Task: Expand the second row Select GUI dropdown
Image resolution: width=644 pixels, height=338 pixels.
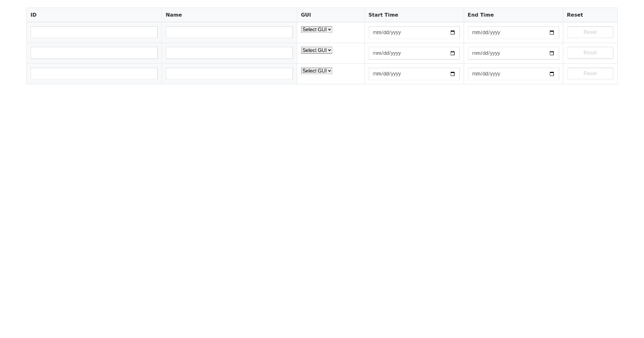Action: pyautogui.click(x=317, y=50)
